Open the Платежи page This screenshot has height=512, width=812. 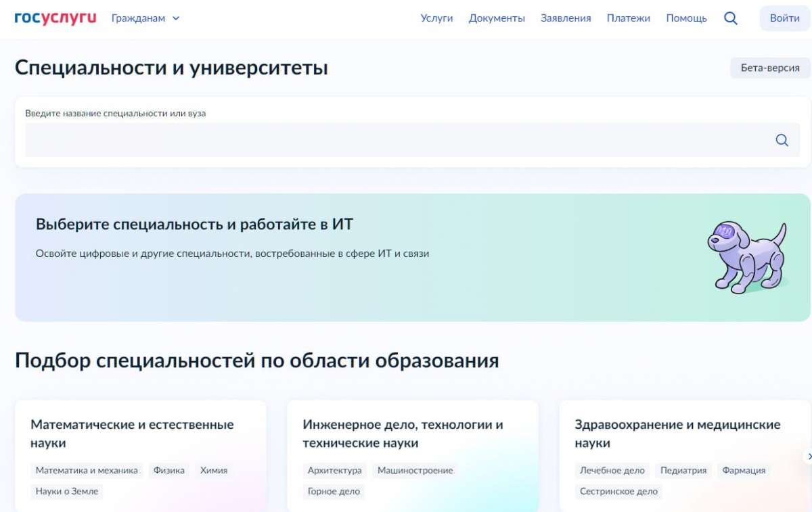pos(628,18)
